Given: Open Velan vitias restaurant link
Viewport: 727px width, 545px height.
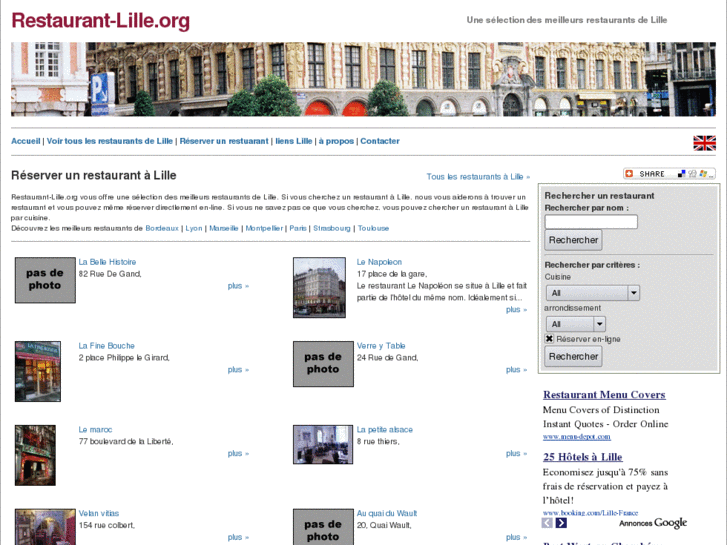Looking at the screenshot, I should click(98, 513).
